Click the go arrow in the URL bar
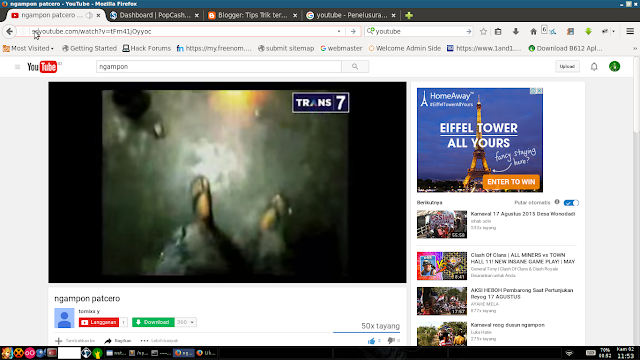Screen dimensions: 640x360 click(353, 31)
